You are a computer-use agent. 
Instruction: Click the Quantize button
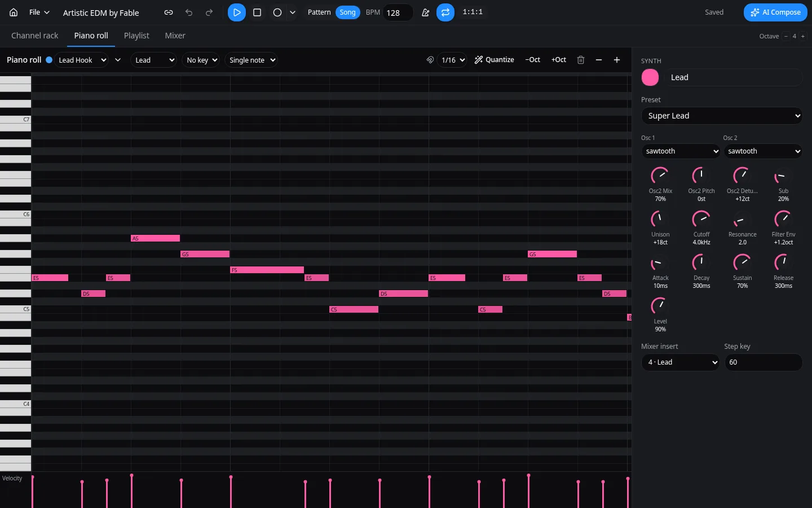pos(495,60)
